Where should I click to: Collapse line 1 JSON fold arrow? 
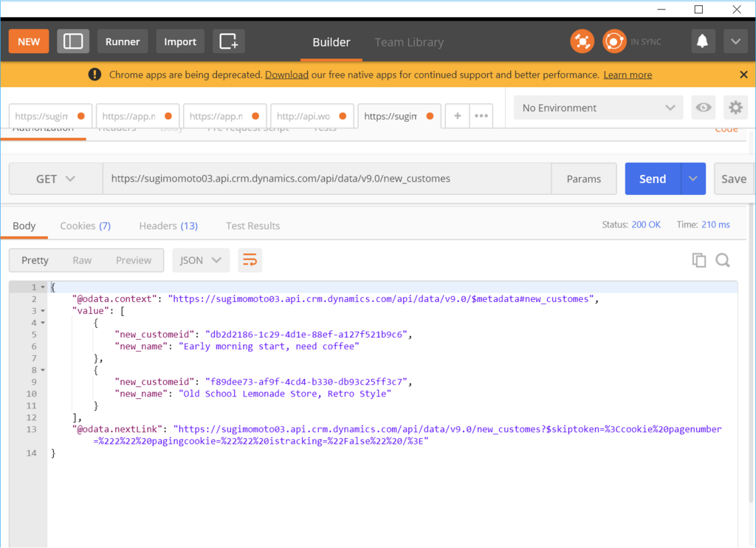pos(42,287)
